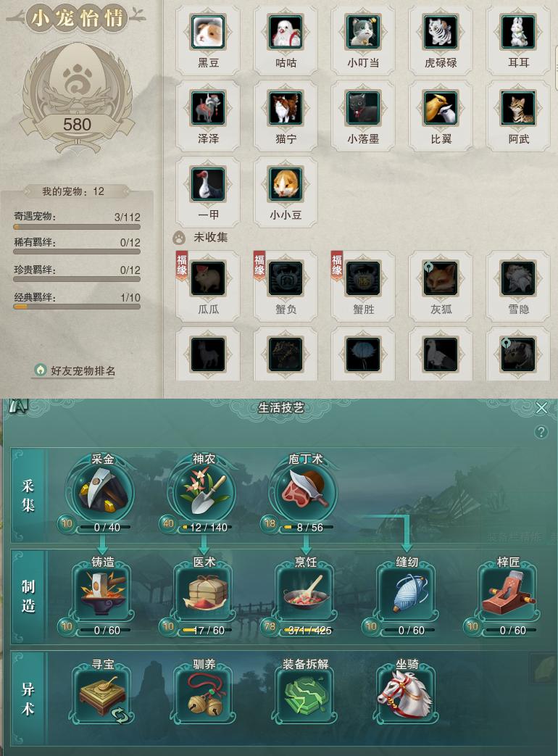This screenshot has height=756, width=558.
Task: Select the 异术 special arts category tab
Action: 28,699
